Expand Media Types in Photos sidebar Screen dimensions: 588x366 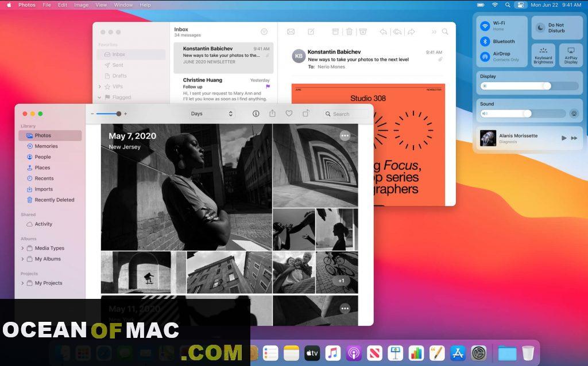[22, 248]
